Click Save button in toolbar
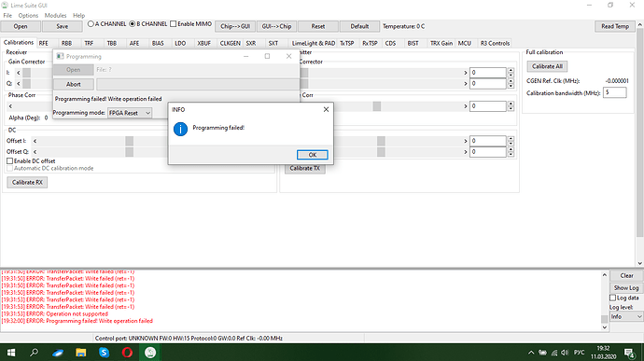The width and height of the screenshot is (644, 361). click(62, 26)
